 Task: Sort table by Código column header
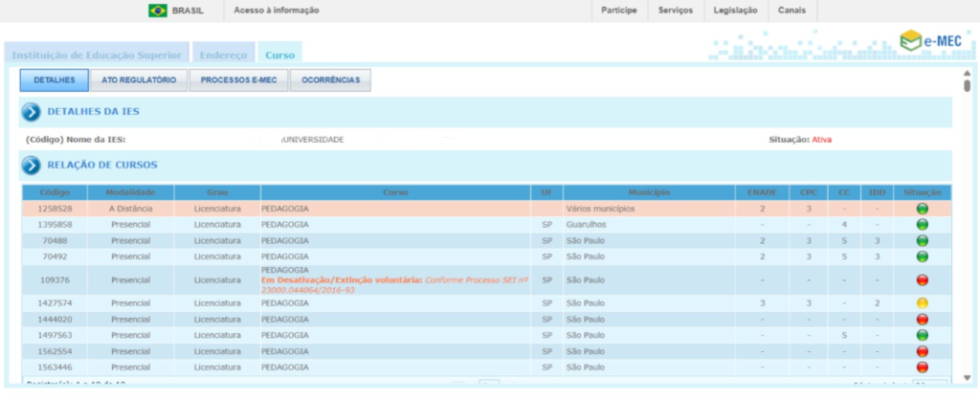(55, 192)
